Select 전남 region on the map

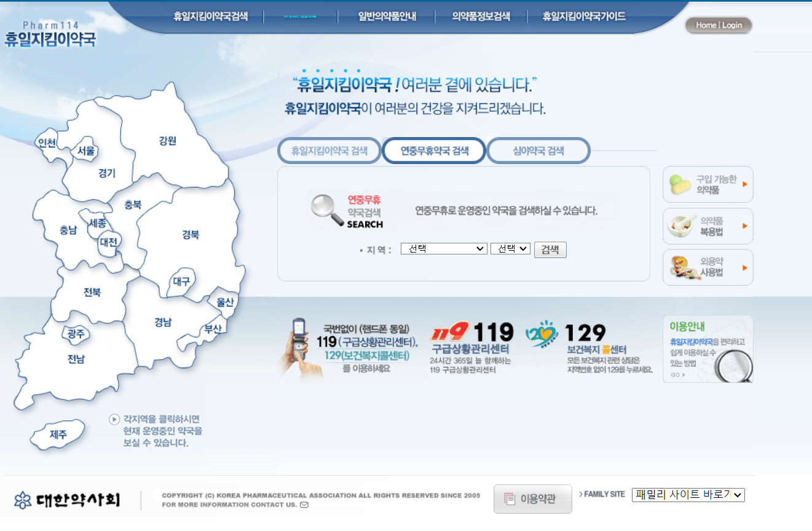76,359
